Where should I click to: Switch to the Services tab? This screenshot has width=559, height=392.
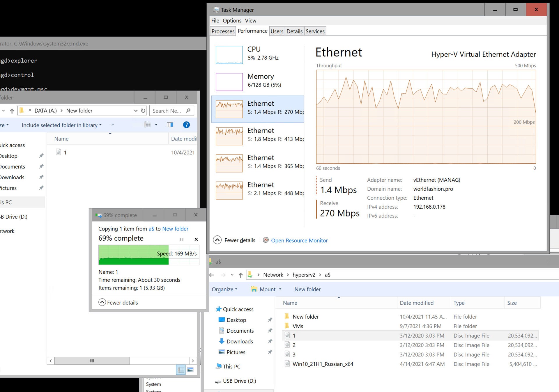pyautogui.click(x=315, y=31)
